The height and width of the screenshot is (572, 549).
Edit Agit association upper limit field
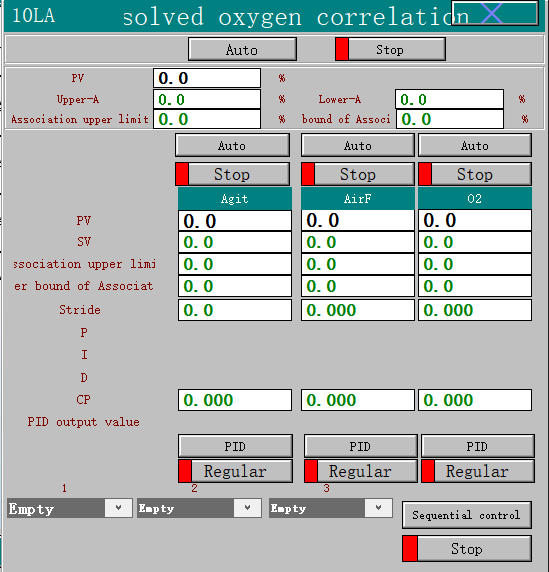point(235,264)
